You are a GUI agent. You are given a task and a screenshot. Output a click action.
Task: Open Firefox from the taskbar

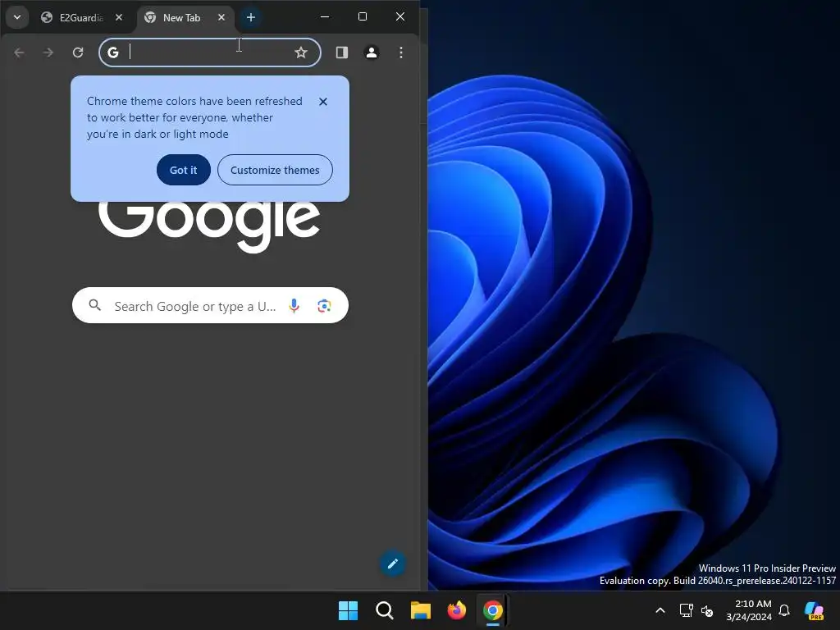tap(457, 610)
